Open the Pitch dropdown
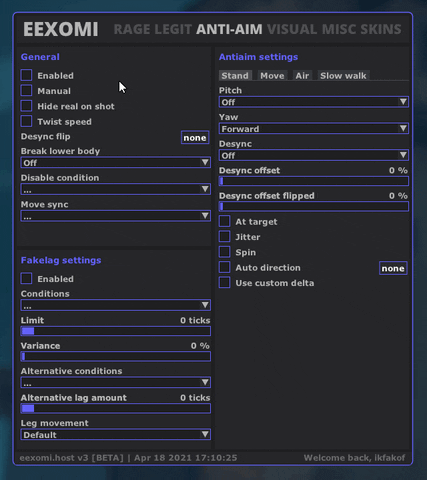The image size is (427, 480). [314, 102]
